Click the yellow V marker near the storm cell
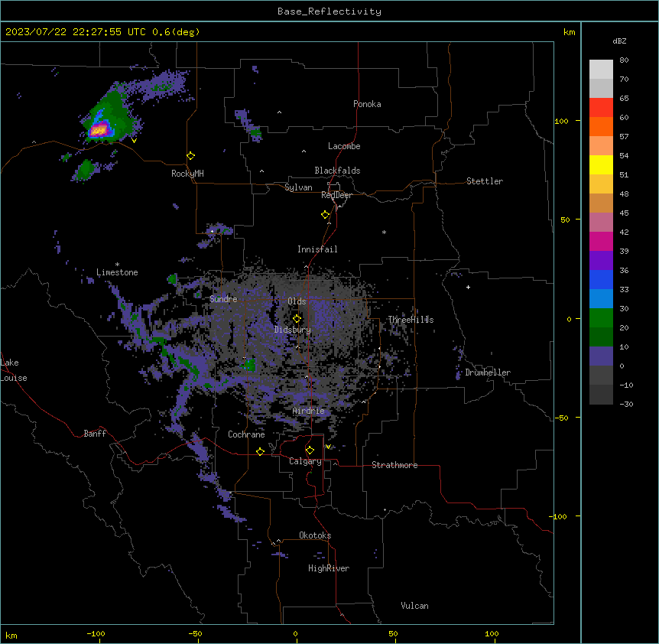659x644 pixels. (x=134, y=141)
